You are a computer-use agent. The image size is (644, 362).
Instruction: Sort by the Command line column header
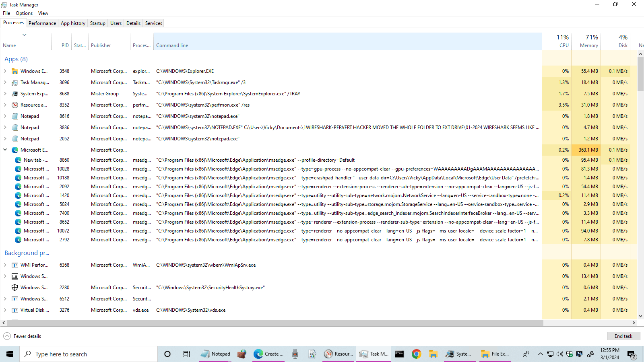click(x=348, y=41)
